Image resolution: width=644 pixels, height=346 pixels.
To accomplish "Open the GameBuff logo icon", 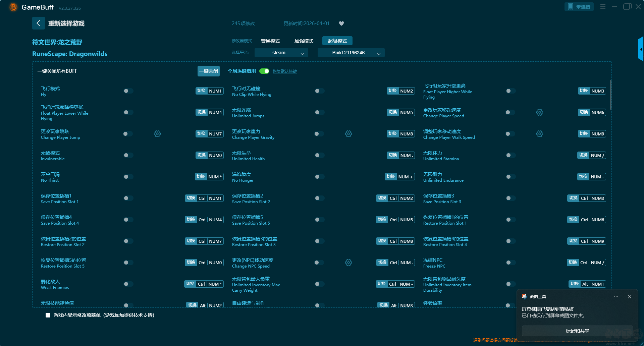I will click(x=13, y=7).
